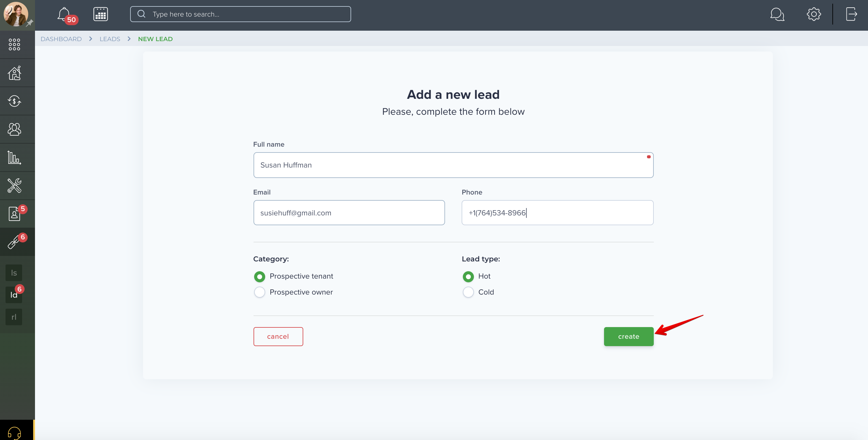Click the cancel button
Image resolution: width=868 pixels, height=440 pixels.
(x=278, y=337)
